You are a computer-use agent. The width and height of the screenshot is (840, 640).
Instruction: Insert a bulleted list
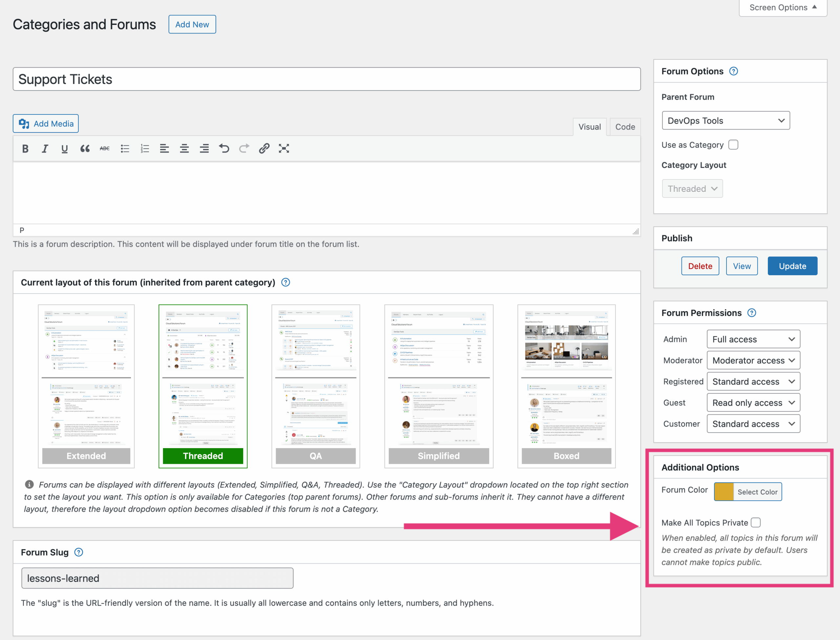125,149
